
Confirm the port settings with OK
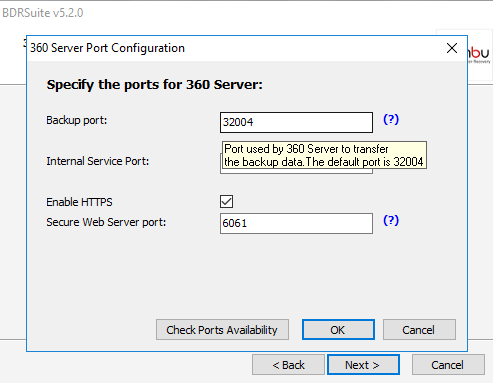(x=338, y=330)
